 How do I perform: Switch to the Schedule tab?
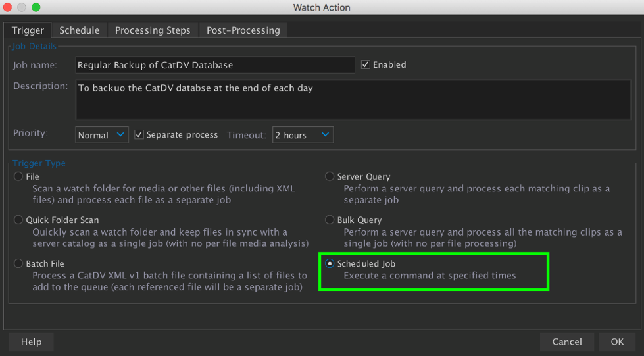tap(79, 30)
